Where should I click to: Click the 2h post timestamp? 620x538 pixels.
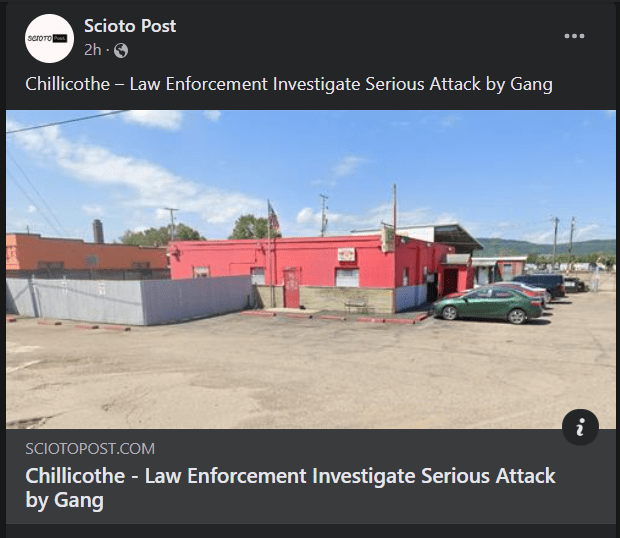[93, 50]
